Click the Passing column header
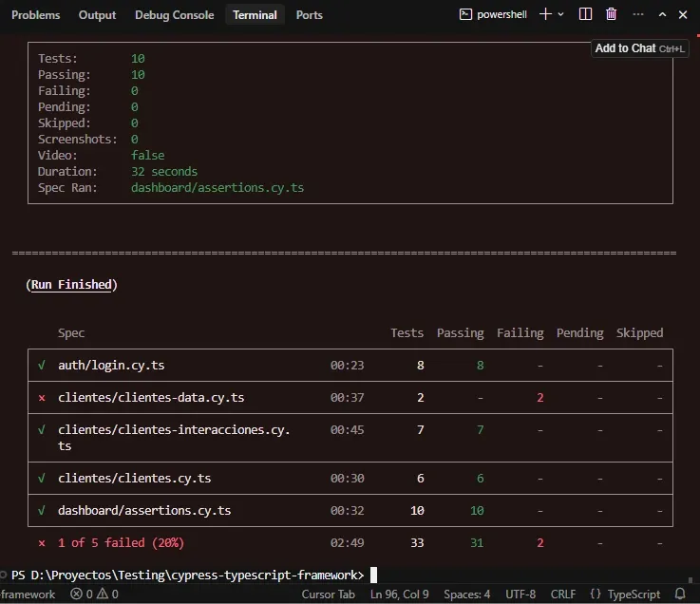Image resolution: width=700 pixels, height=604 pixels. [461, 333]
